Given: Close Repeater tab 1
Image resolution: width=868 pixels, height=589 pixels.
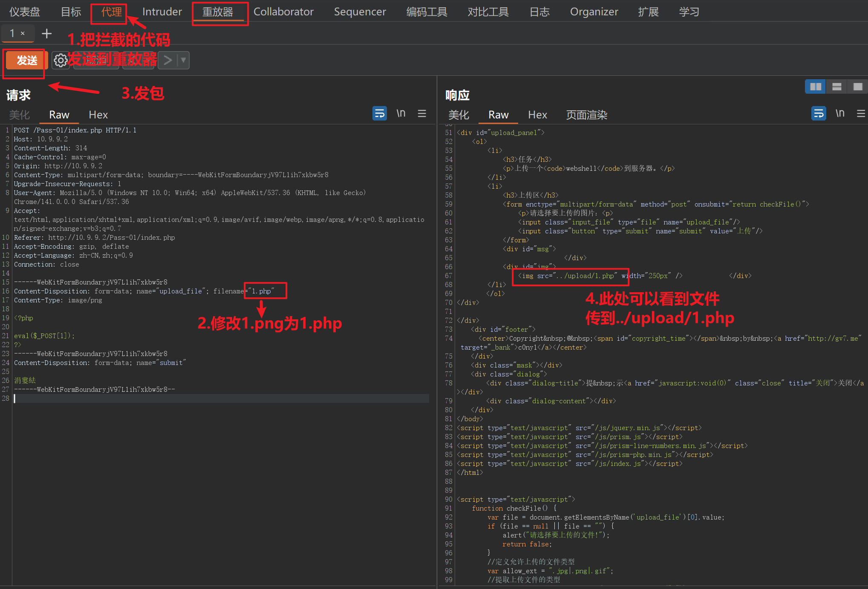Looking at the screenshot, I should [x=23, y=33].
